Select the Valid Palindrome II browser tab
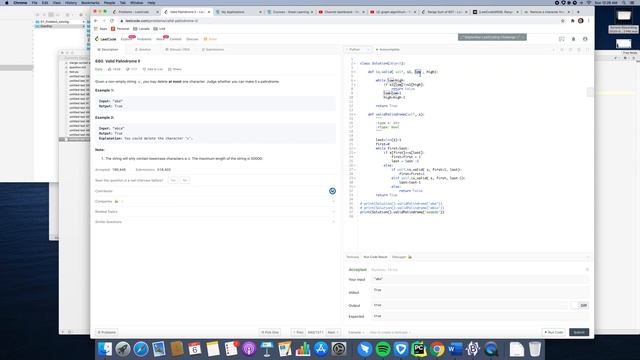The height and width of the screenshot is (360, 640). click(x=187, y=12)
